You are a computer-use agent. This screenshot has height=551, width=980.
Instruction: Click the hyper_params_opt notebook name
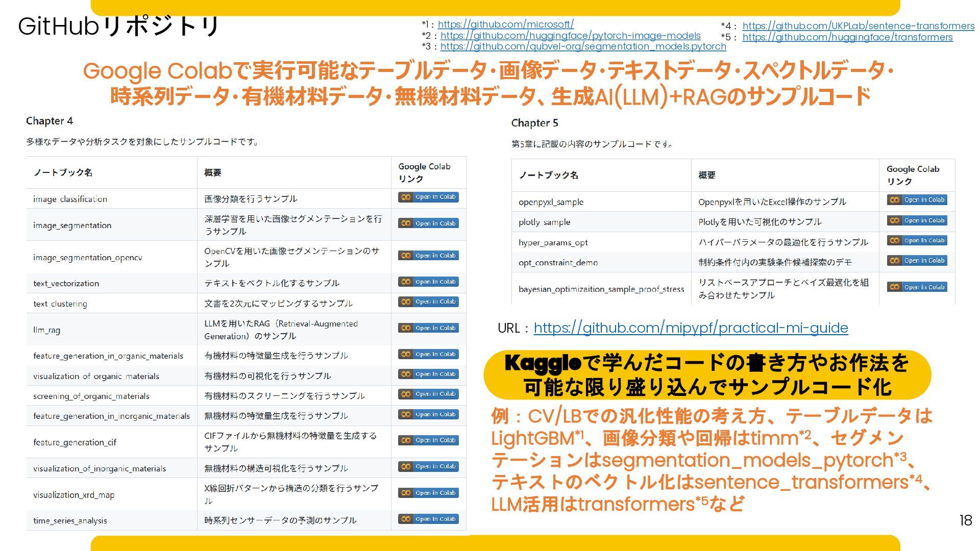click(553, 242)
